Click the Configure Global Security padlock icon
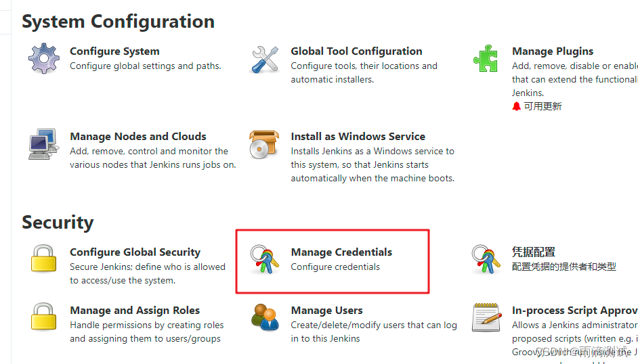This screenshot has height=364, width=638. click(43, 258)
